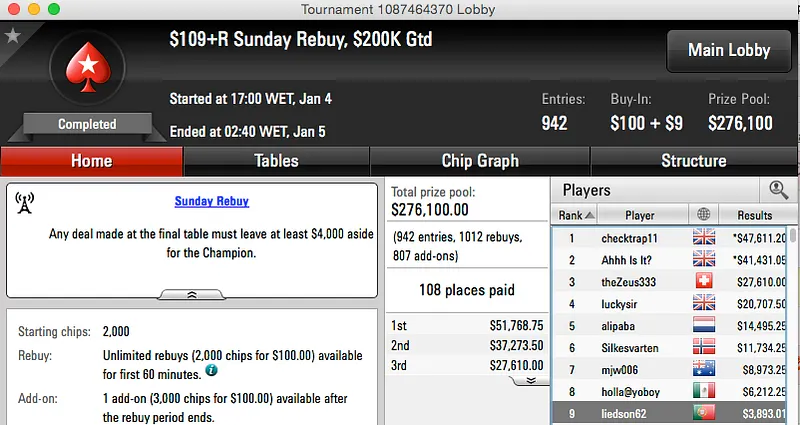The width and height of the screenshot is (800, 425).
Task: Click the Swiss flag beside theZeus333
Action: [x=703, y=281]
